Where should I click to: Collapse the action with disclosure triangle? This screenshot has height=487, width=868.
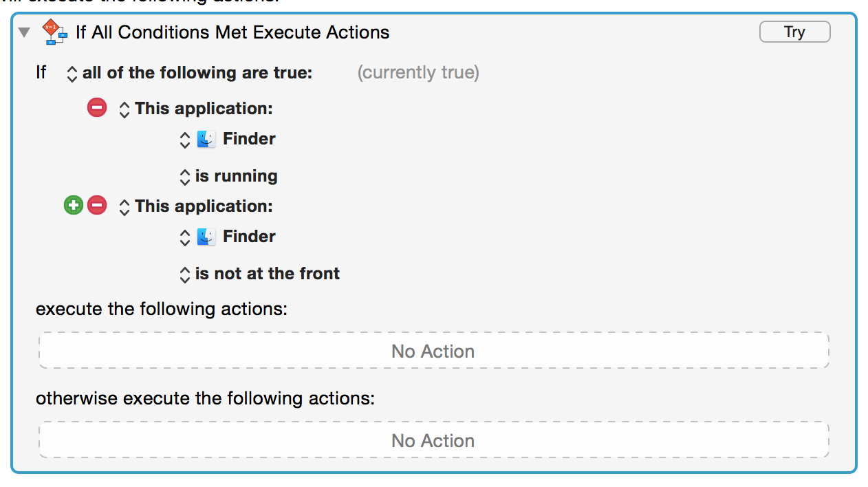click(x=25, y=32)
